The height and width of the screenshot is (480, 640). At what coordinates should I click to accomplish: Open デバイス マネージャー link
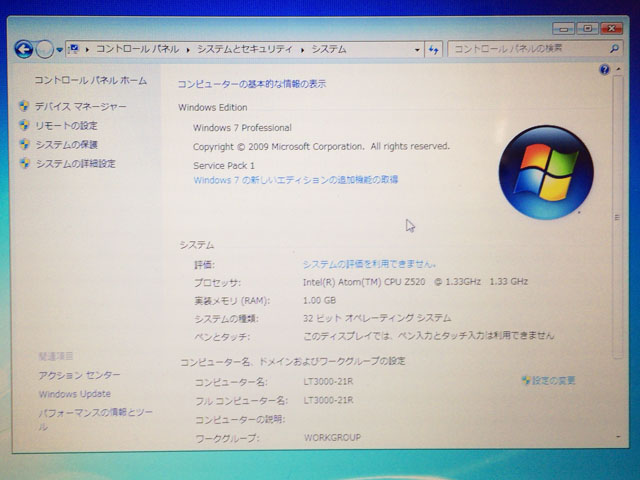pos(80,107)
